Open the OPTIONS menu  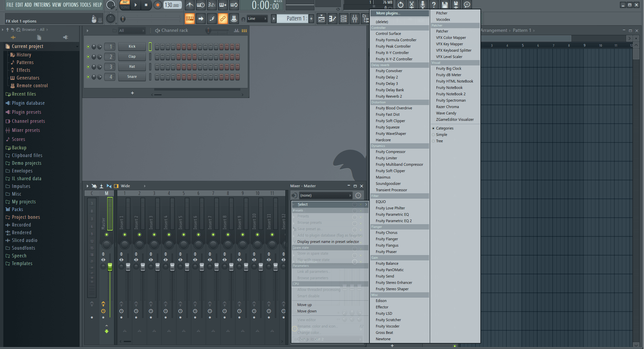click(71, 5)
